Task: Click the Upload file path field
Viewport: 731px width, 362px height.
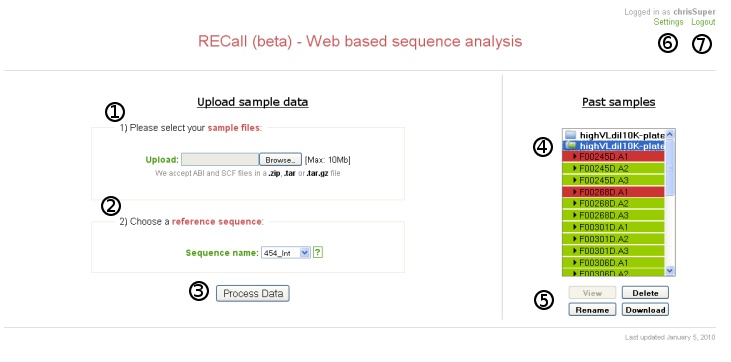Action: tap(220, 160)
